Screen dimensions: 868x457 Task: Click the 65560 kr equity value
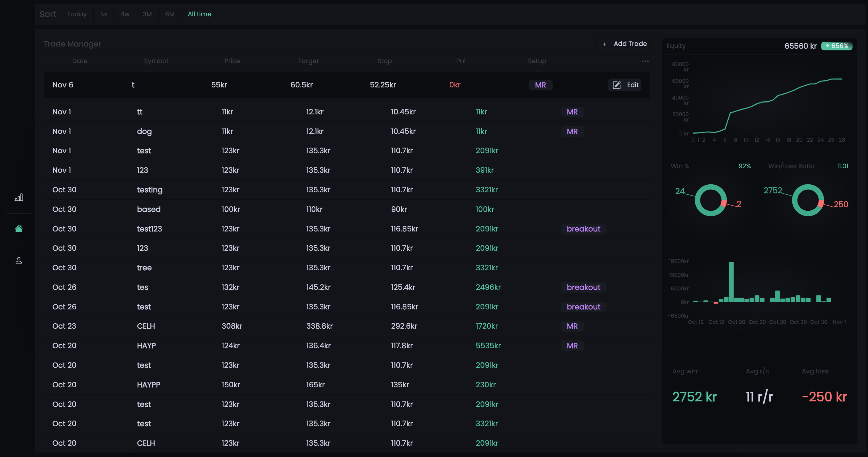[x=800, y=46]
